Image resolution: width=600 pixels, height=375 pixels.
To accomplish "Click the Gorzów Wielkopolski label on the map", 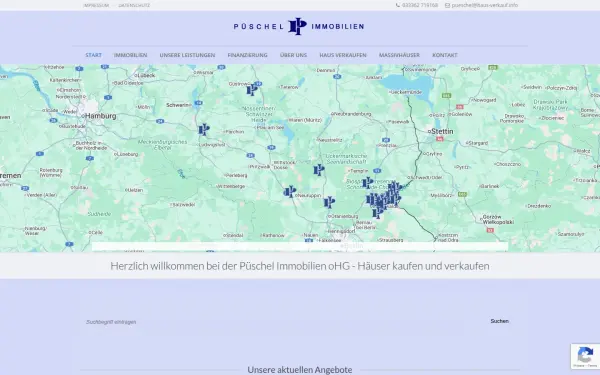I will [x=497, y=219].
